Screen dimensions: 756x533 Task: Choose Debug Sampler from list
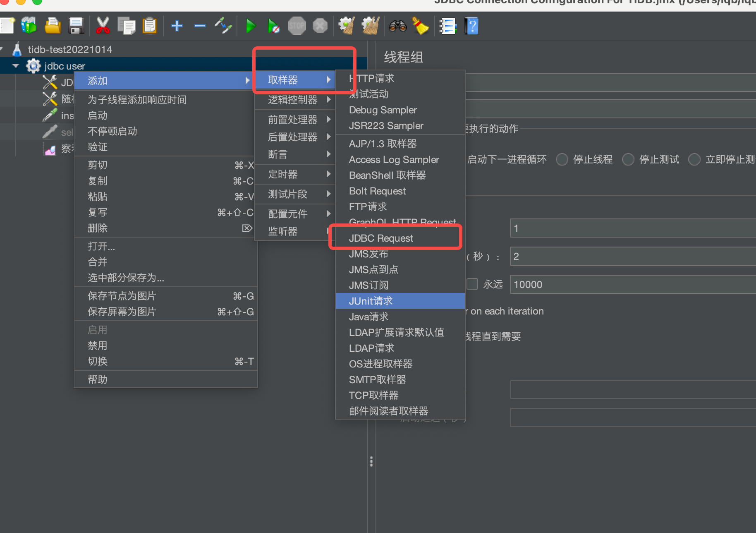pos(400,110)
